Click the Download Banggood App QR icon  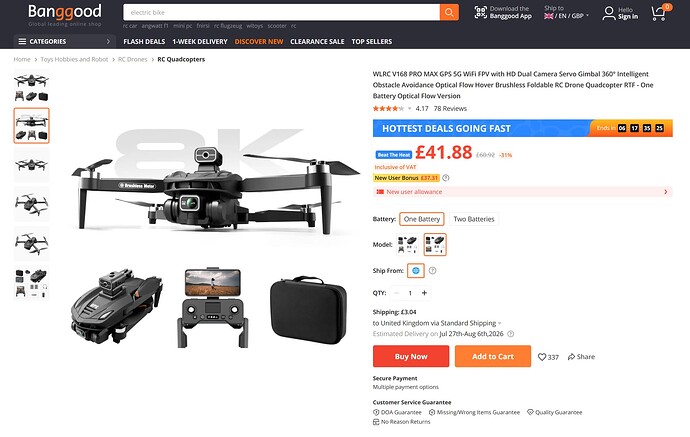pyautogui.click(x=481, y=12)
